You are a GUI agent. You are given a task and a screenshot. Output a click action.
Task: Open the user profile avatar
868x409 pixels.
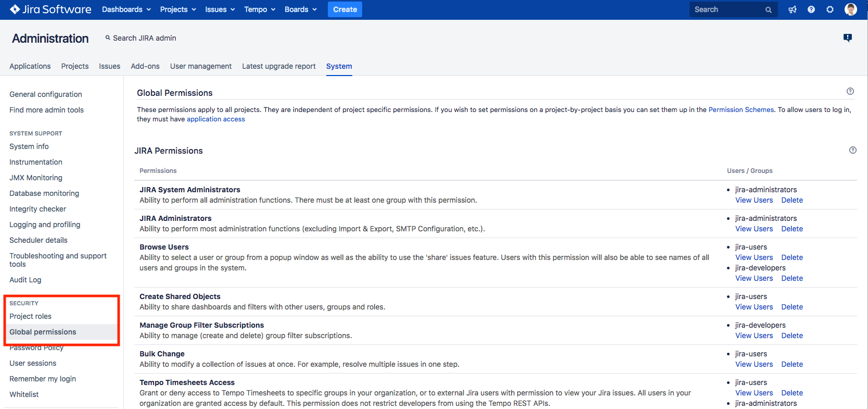pyautogui.click(x=851, y=9)
